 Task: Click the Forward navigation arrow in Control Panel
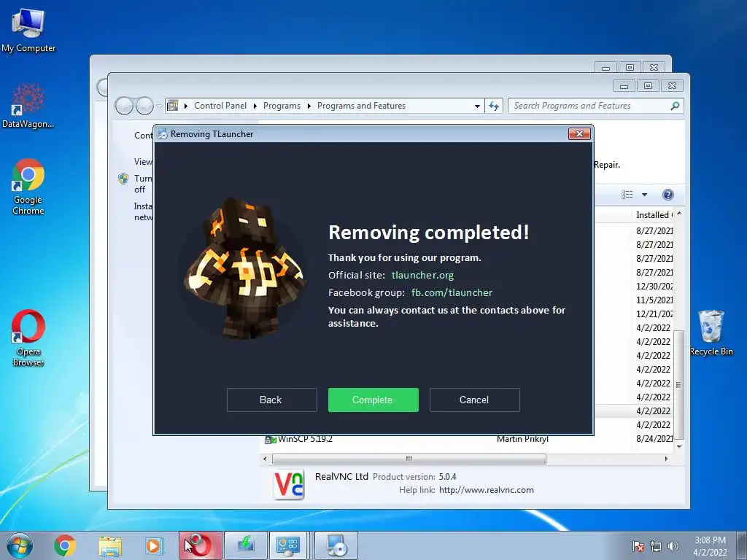coord(144,106)
